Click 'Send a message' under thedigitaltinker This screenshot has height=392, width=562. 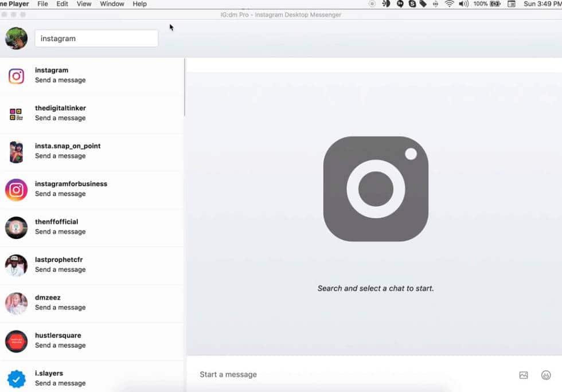[60, 118]
